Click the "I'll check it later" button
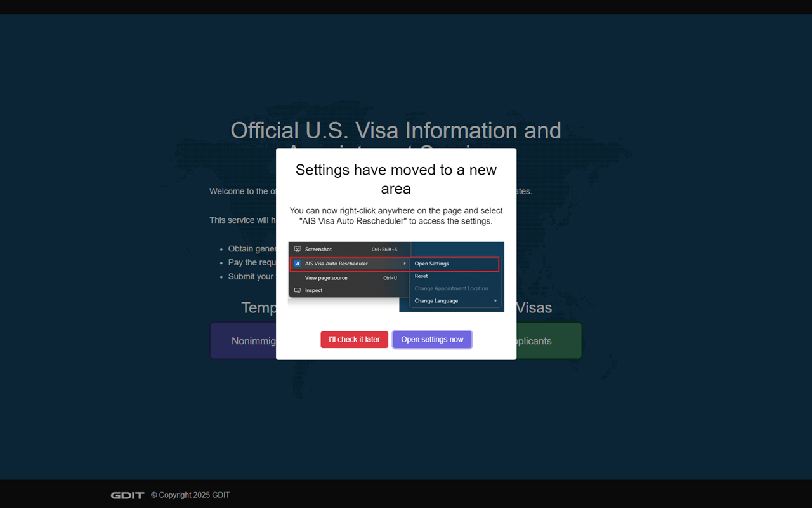Image resolution: width=812 pixels, height=508 pixels. click(354, 340)
